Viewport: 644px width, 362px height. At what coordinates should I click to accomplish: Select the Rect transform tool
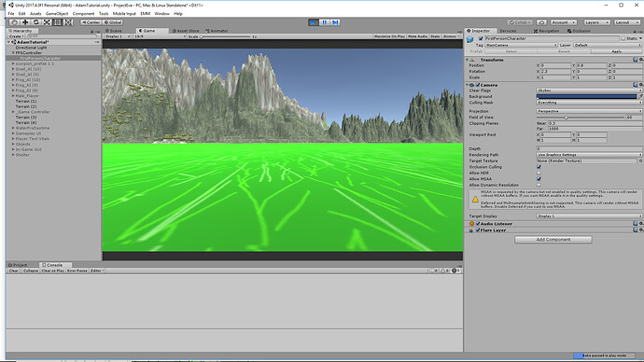58,22
